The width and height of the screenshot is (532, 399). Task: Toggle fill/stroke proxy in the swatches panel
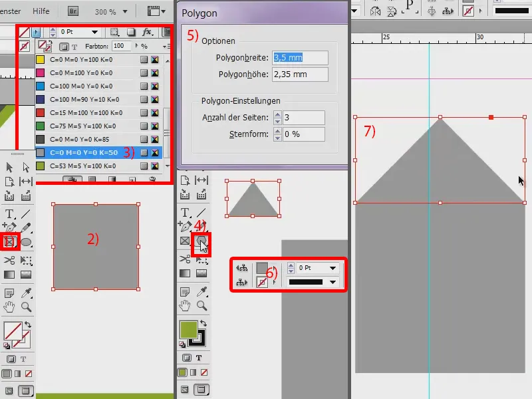pyautogui.click(x=45, y=45)
